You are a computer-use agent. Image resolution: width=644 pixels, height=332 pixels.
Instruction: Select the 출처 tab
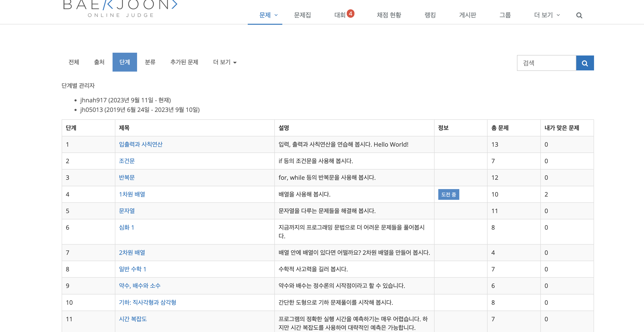99,62
